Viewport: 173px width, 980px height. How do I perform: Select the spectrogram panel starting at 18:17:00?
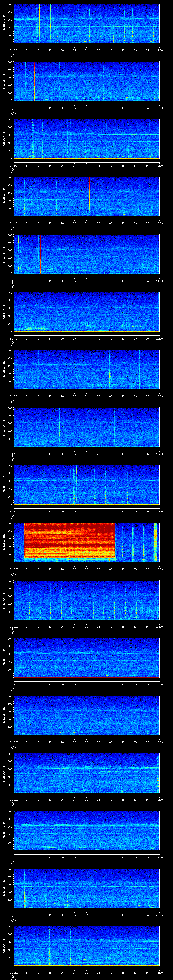pyautogui.click(x=86, y=81)
